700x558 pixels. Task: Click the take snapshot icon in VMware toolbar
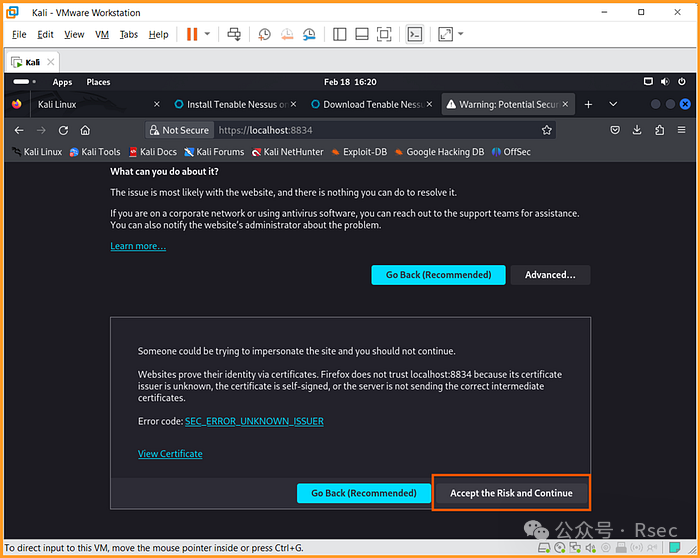click(x=264, y=34)
